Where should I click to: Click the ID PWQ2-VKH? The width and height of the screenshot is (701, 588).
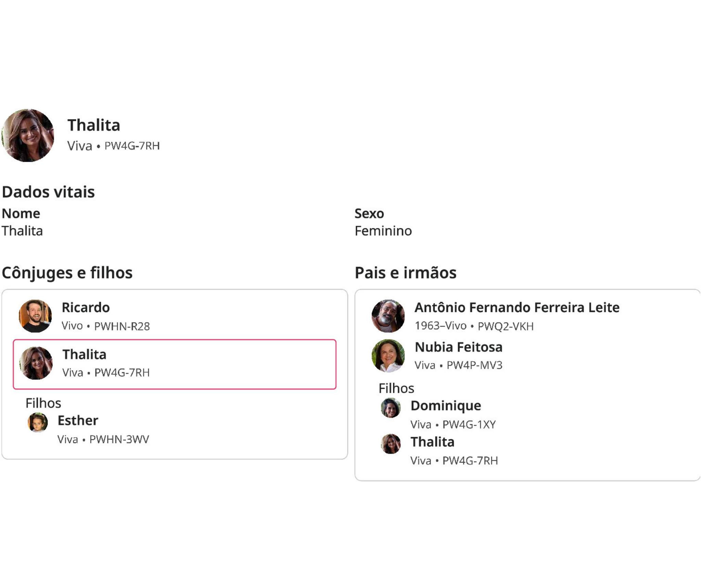pyautogui.click(x=506, y=326)
